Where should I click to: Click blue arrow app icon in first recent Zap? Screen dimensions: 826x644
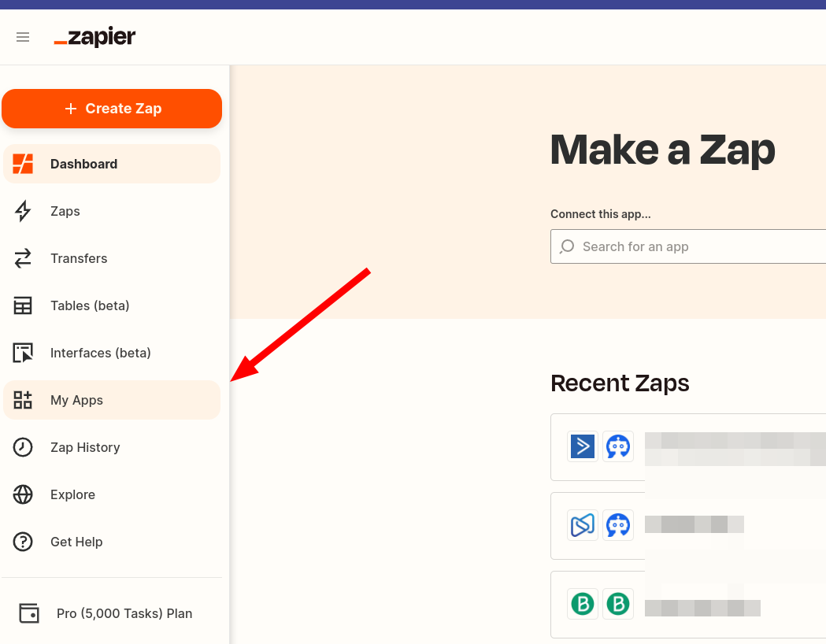(583, 446)
